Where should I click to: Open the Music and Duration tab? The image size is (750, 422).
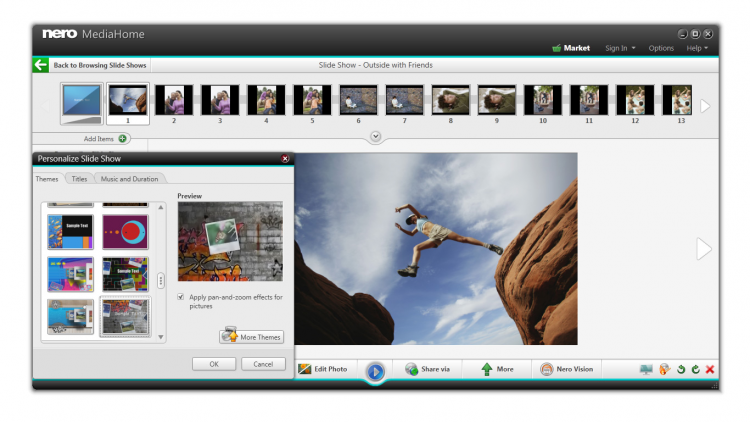click(129, 179)
